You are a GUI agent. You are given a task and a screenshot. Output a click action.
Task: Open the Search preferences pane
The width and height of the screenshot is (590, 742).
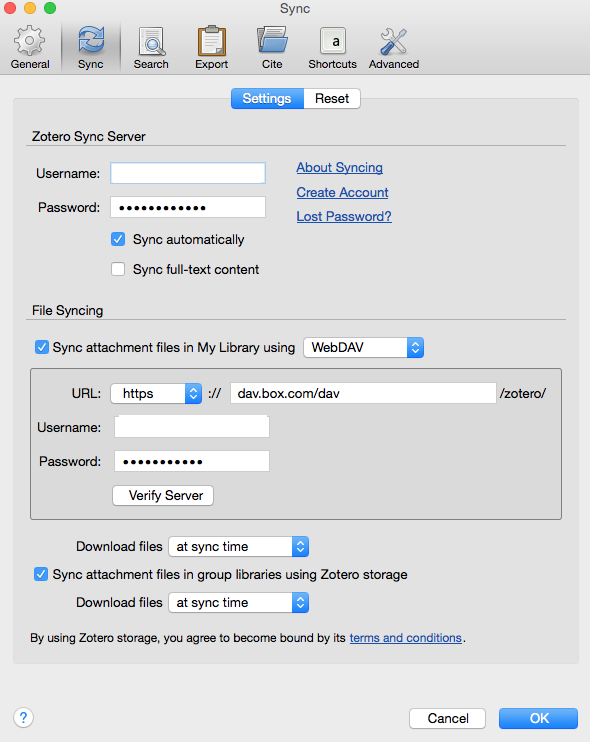coord(151,48)
